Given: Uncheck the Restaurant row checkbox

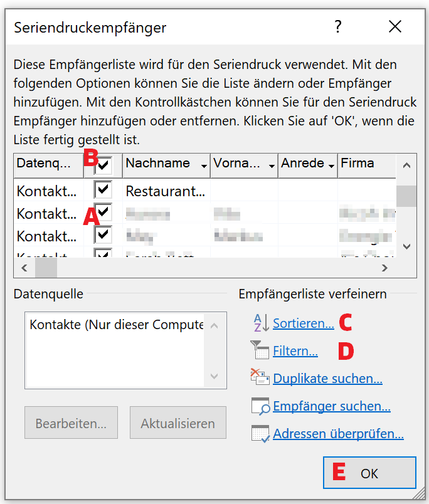Looking at the screenshot, I should click(x=103, y=190).
